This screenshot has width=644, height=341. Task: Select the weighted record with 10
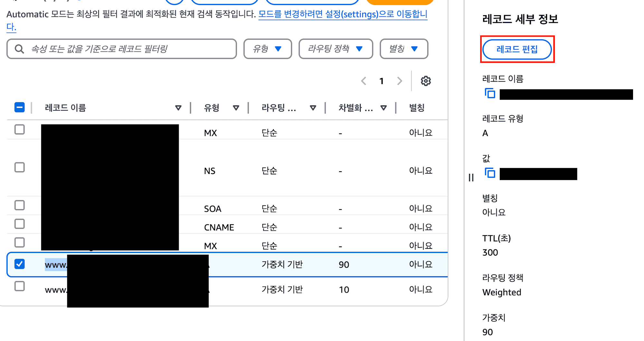(x=20, y=286)
